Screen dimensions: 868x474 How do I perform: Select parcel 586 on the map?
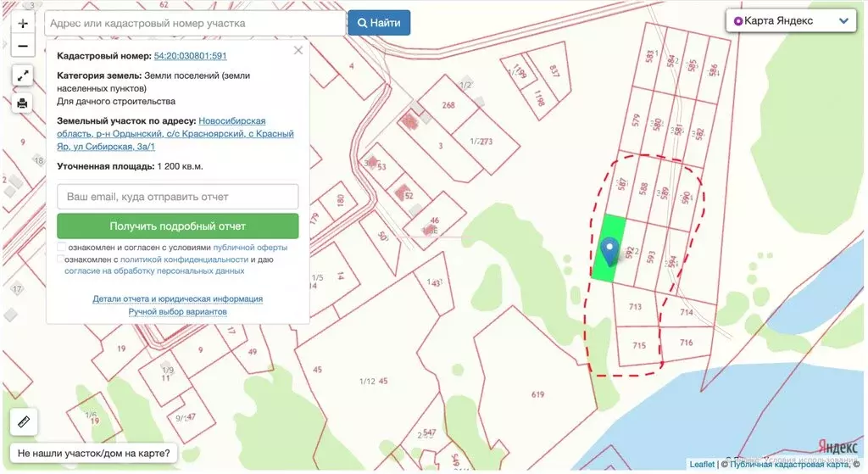click(713, 70)
